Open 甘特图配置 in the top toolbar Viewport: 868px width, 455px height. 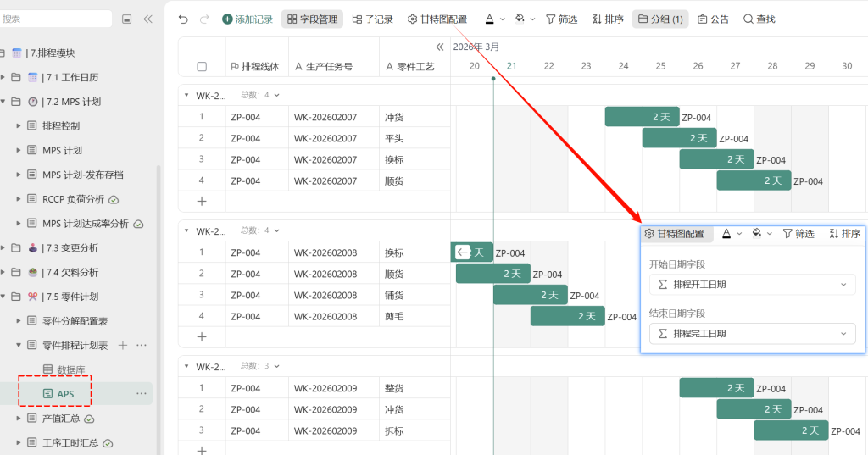(437, 19)
